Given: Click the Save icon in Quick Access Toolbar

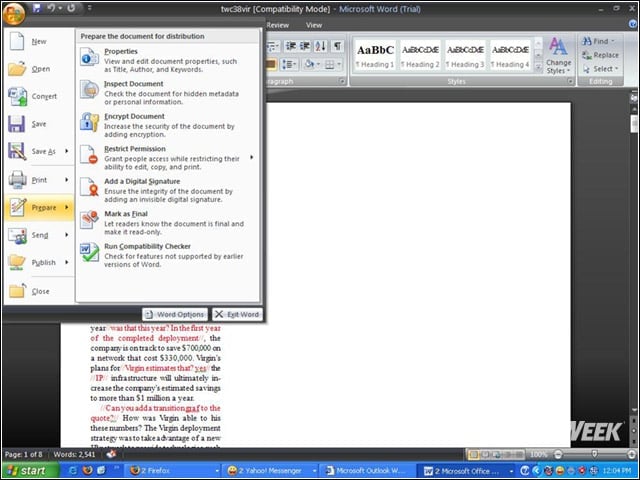Looking at the screenshot, I should click(x=37, y=8).
